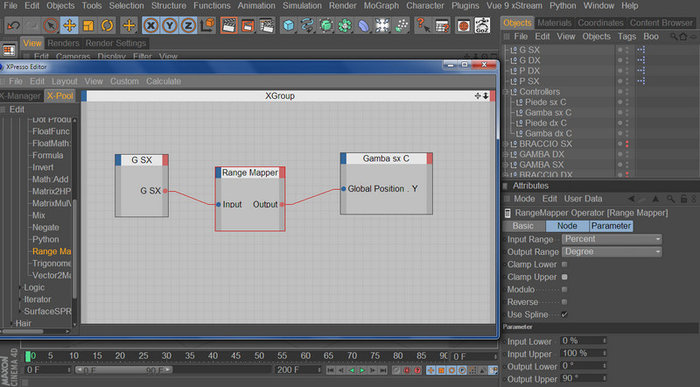Click the Parameter tab button
Image resolution: width=700 pixels, height=387 pixels.
point(611,226)
